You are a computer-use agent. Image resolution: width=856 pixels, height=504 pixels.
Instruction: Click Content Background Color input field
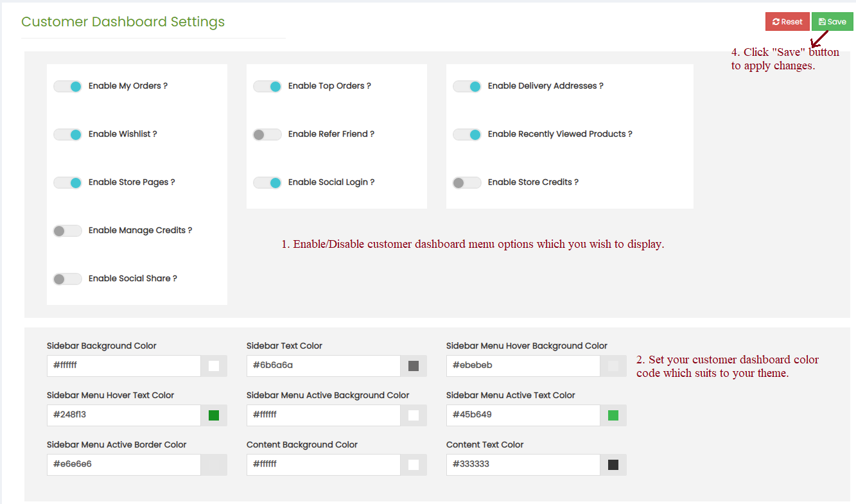[324, 465]
